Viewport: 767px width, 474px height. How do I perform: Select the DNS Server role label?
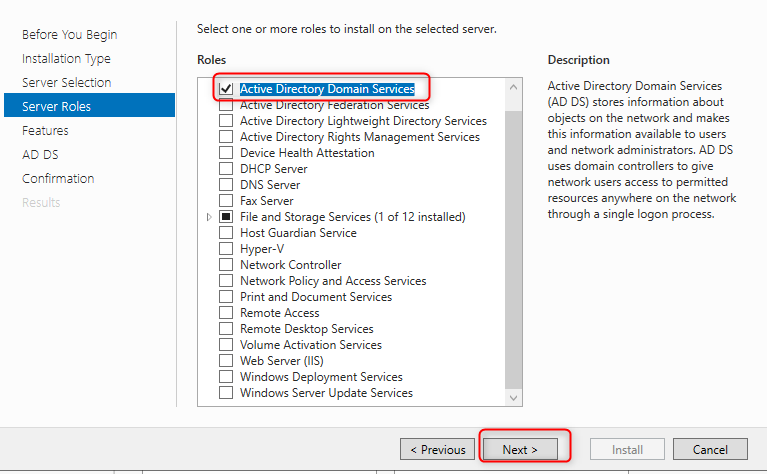(270, 185)
